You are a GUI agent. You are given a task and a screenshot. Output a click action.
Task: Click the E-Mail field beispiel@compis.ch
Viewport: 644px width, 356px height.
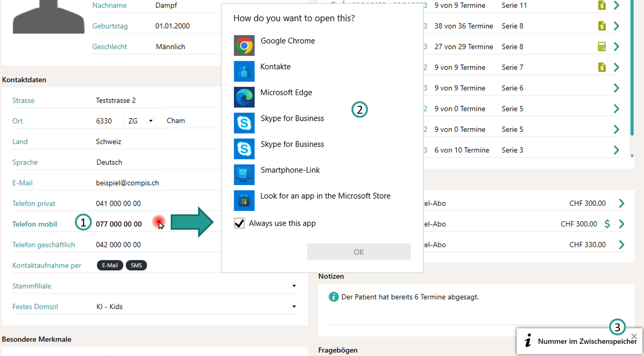[x=127, y=183]
